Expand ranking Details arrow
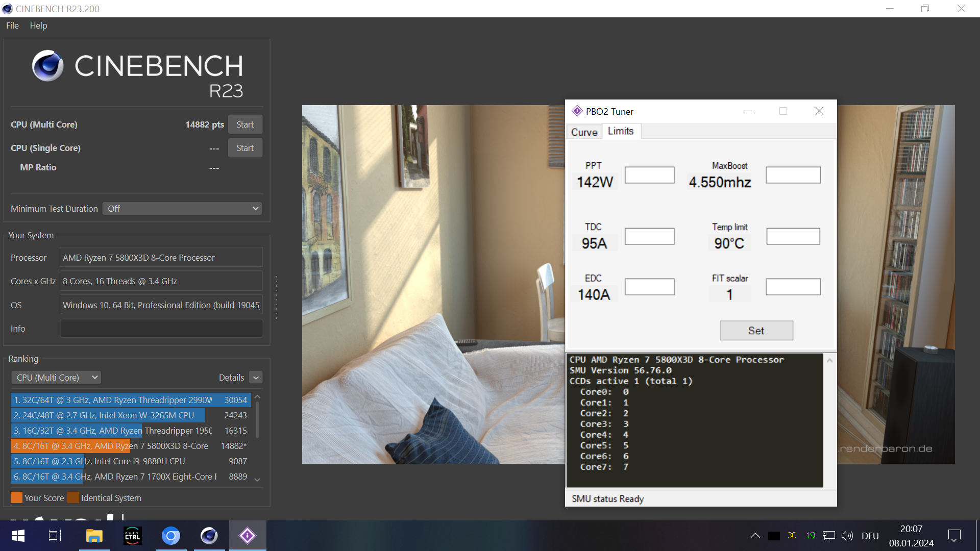 point(256,378)
